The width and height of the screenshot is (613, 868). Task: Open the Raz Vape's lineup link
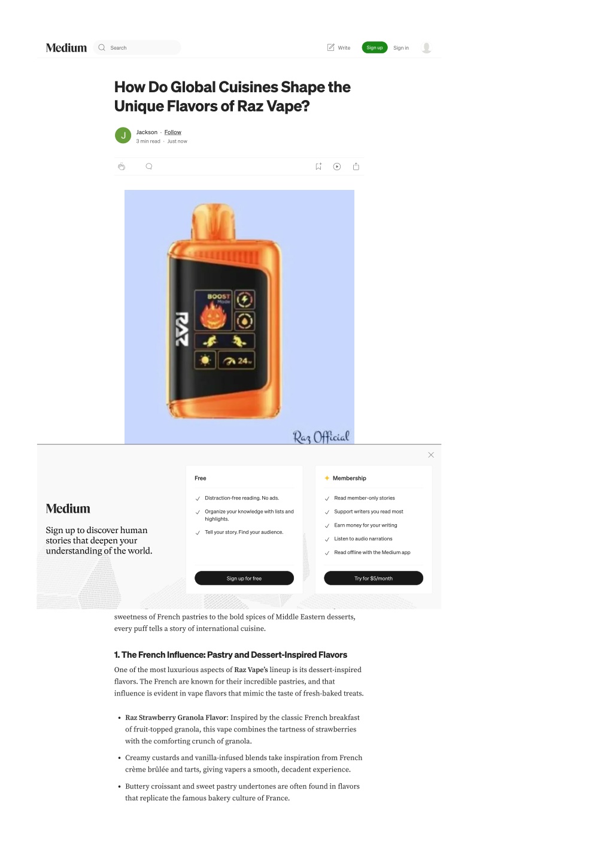(x=251, y=670)
